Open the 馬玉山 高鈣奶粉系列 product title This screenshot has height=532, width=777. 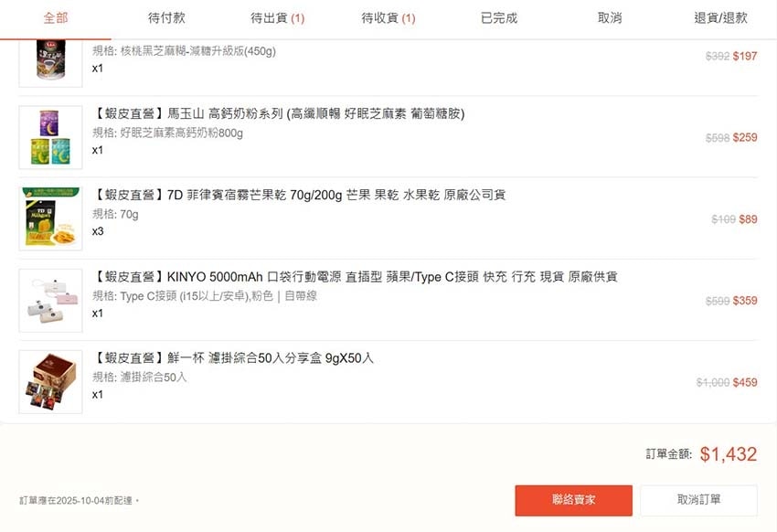tap(279, 114)
